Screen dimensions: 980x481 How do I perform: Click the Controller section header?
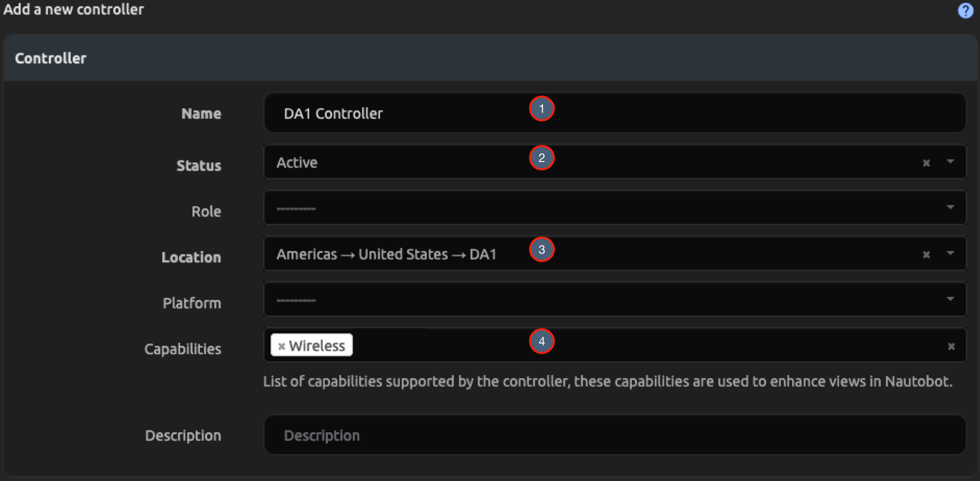point(51,58)
